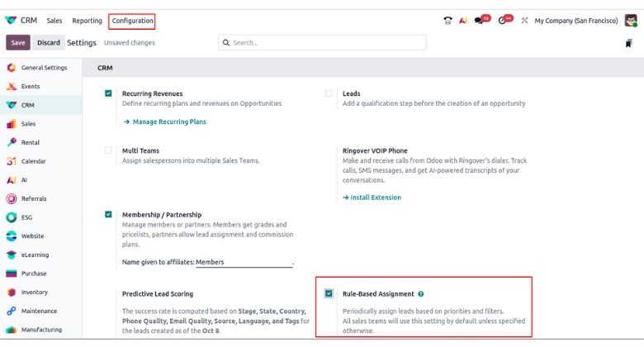Enable the Leads checkbox
This screenshot has width=644, height=347.
(329, 93)
